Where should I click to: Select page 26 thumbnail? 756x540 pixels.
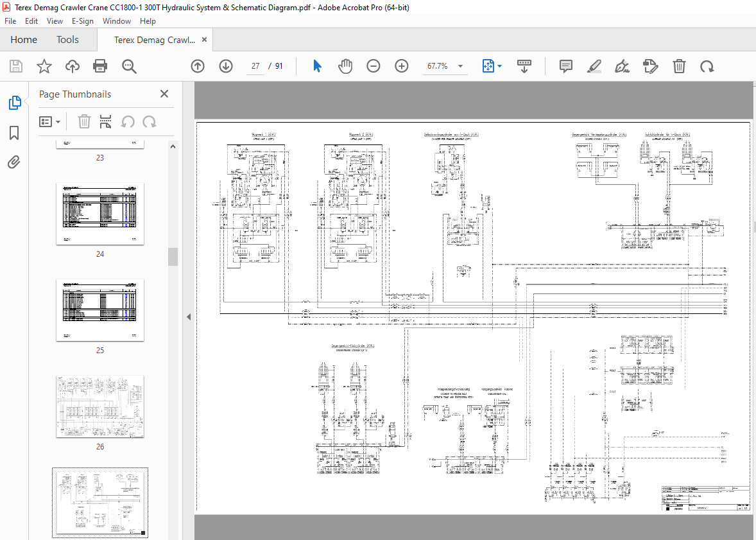tap(100, 407)
